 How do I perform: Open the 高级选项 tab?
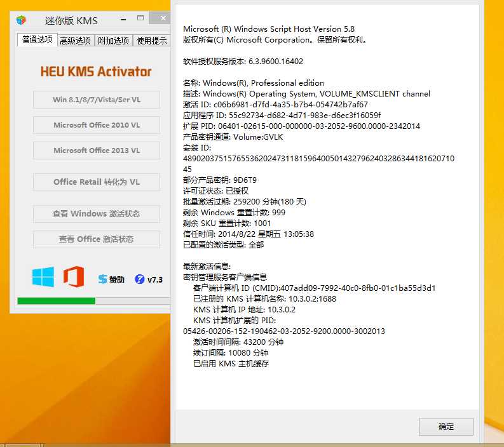[x=75, y=41]
